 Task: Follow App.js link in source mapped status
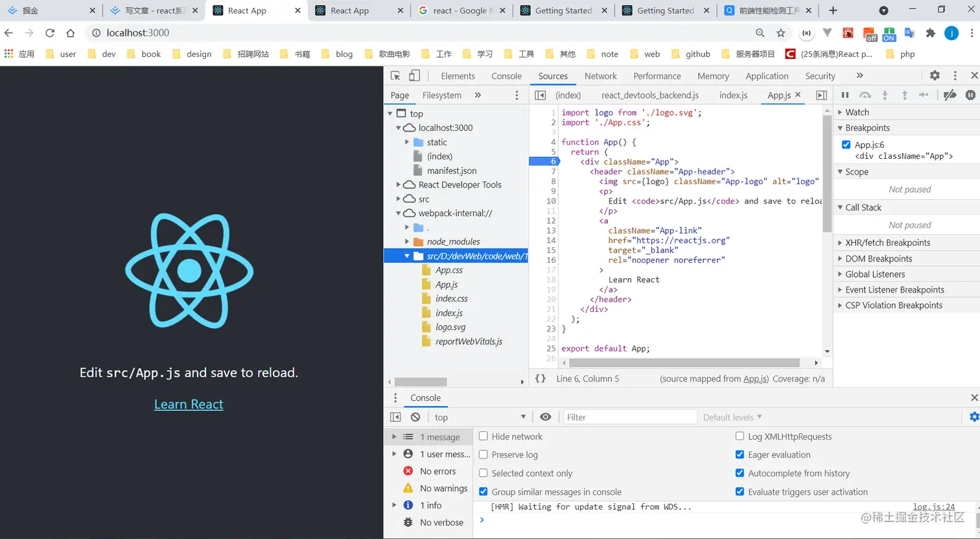tap(756, 379)
